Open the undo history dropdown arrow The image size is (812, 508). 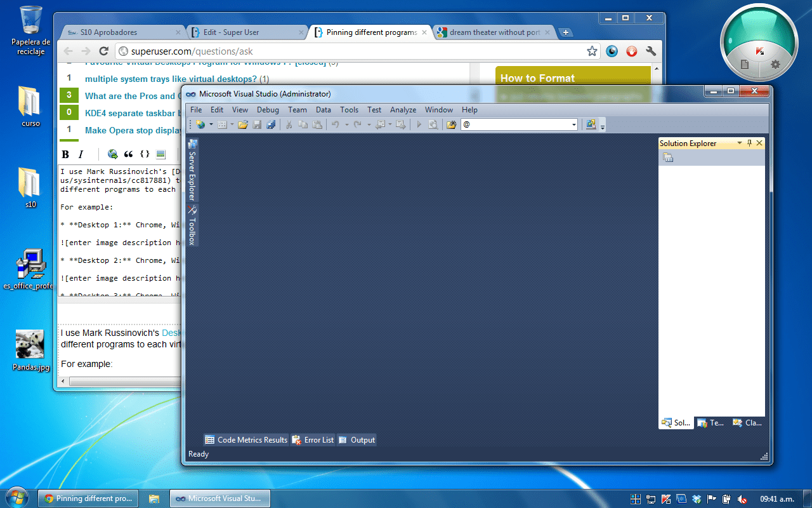[x=346, y=124]
